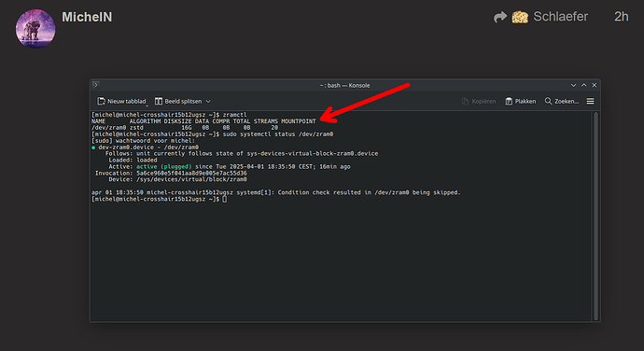Click the 'active (plugged)' status text
The width and height of the screenshot is (644, 351).
pos(164,166)
